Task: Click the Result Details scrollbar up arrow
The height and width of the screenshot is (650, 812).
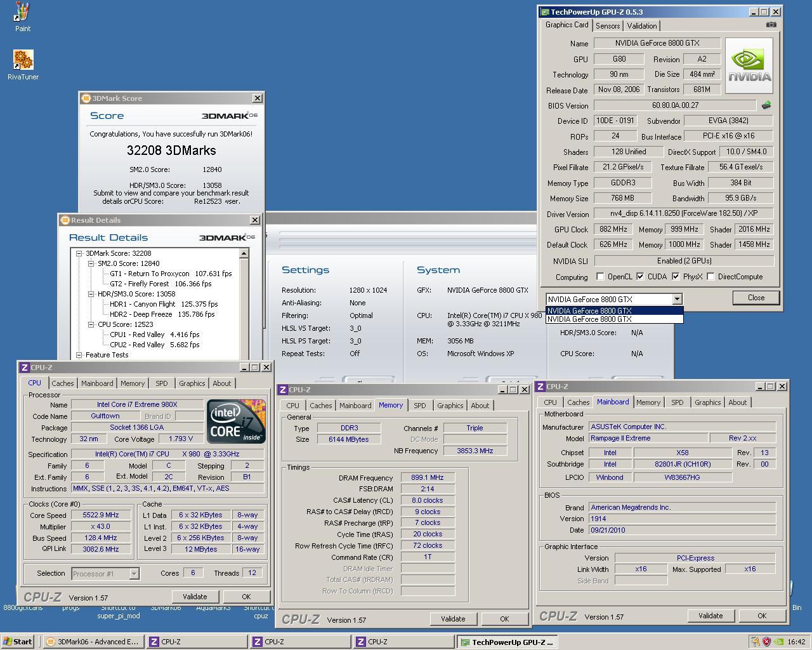Action: pos(244,253)
